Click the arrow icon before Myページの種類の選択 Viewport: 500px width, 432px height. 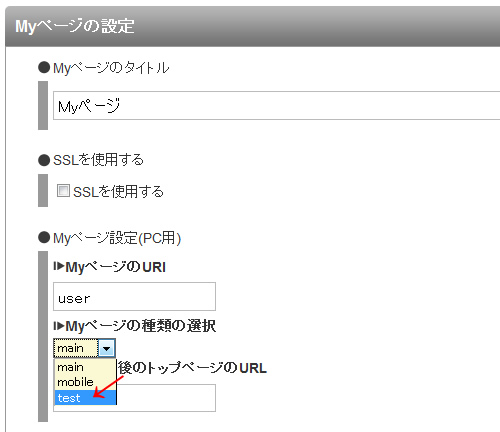coord(59,325)
